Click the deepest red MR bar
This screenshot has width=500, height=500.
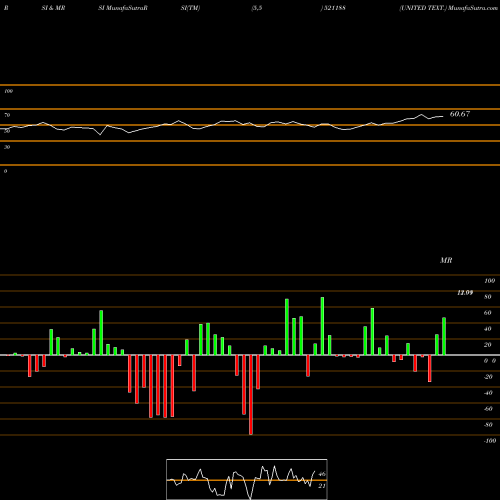tap(251, 395)
